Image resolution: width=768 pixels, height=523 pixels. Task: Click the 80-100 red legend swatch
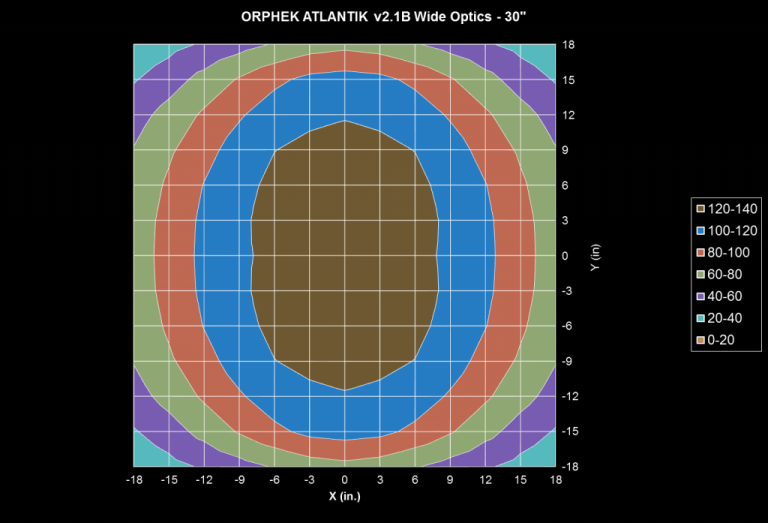700,253
